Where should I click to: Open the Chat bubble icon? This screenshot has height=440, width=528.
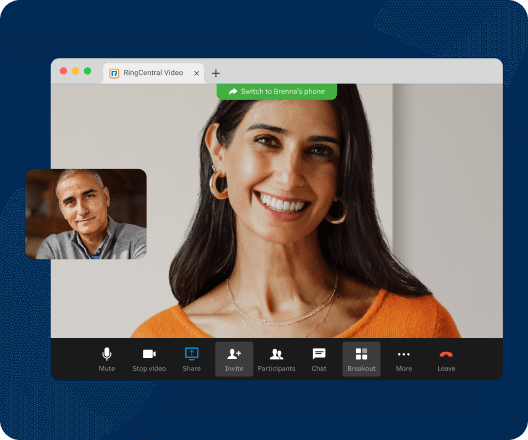click(319, 354)
